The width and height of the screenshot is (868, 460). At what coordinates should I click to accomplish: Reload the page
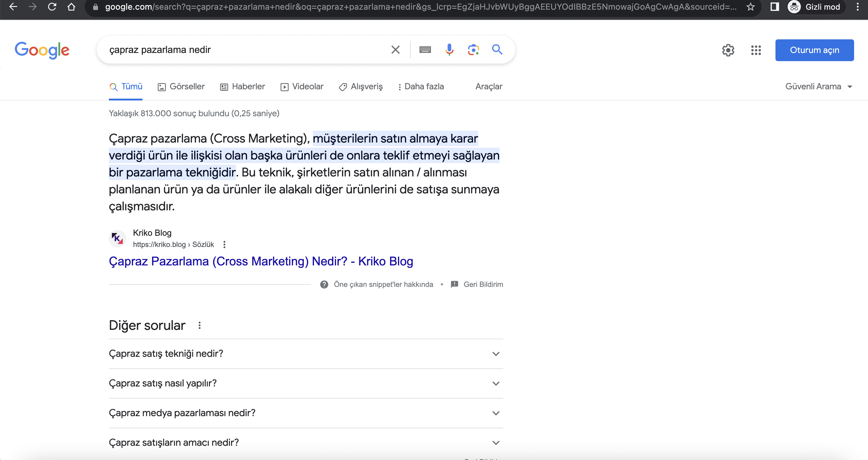pos(52,7)
